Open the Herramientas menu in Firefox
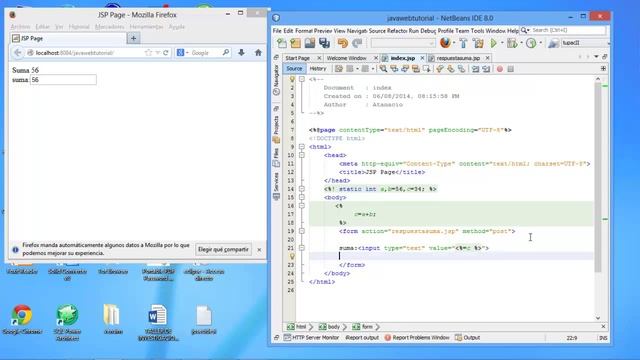640x360 pixels. pyautogui.click(x=146, y=27)
